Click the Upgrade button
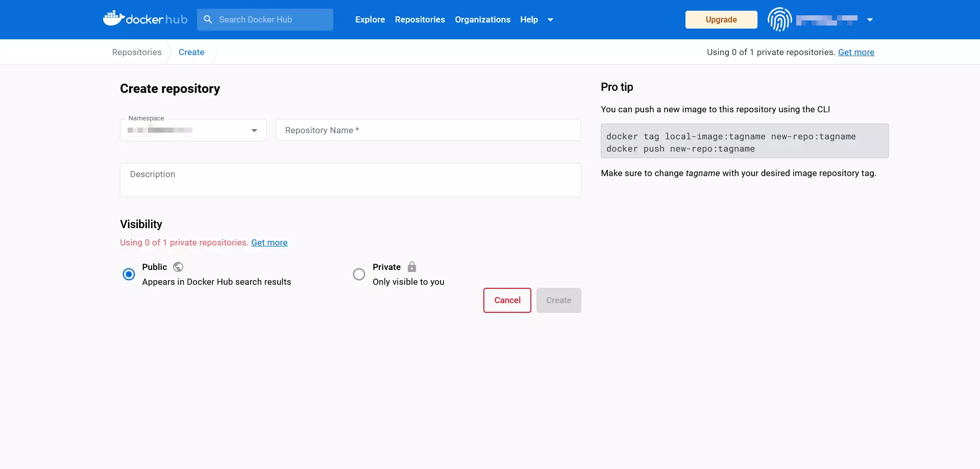This screenshot has width=980, height=469. click(721, 19)
